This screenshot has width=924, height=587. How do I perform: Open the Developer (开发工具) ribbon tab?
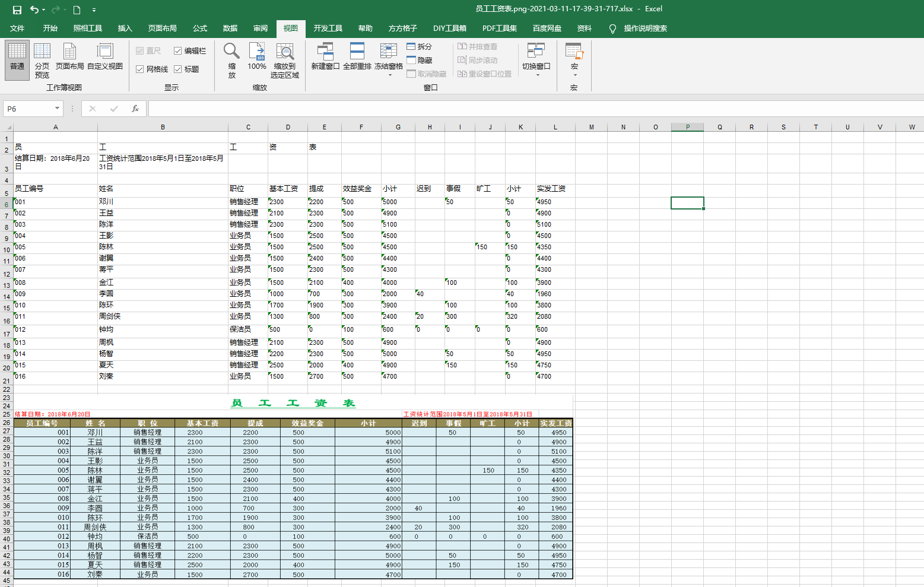pyautogui.click(x=328, y=28)
